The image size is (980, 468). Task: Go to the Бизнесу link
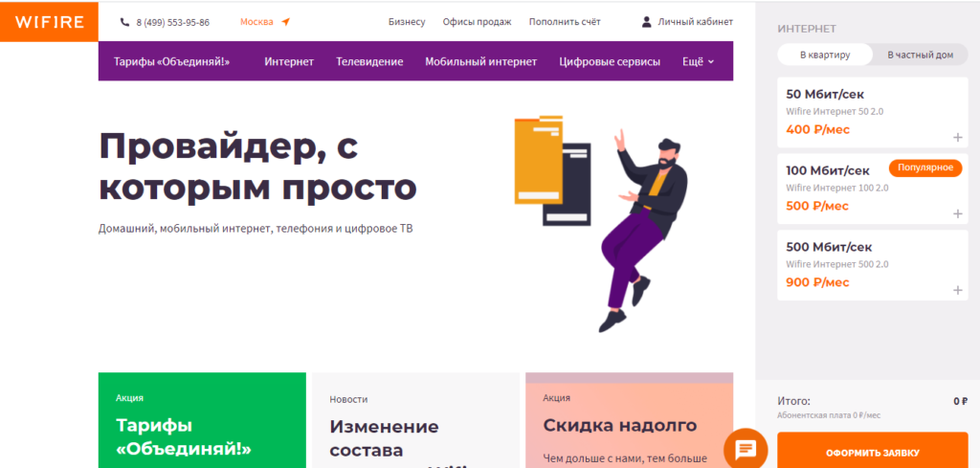(407, 22)
